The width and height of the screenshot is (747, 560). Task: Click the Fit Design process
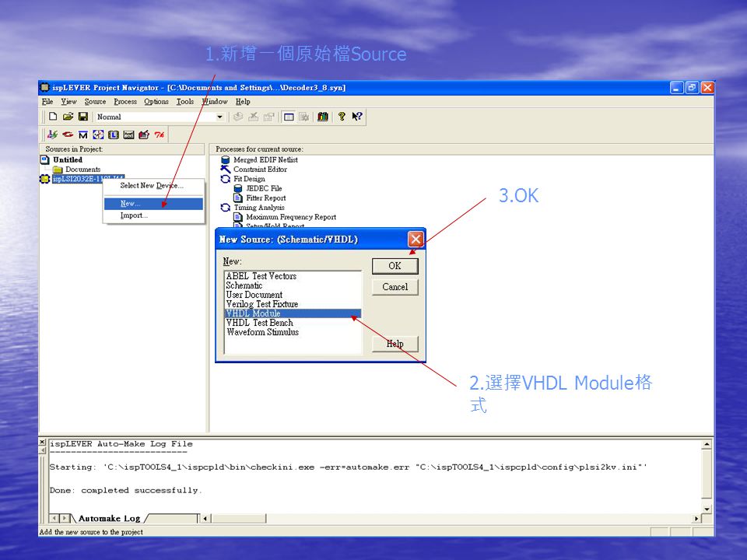coord(249,179)
